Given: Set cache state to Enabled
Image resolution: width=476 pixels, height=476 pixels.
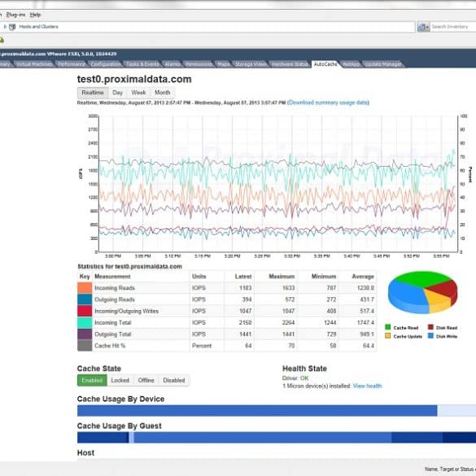Looking at the screenshot, I should [x=92, y=380].
